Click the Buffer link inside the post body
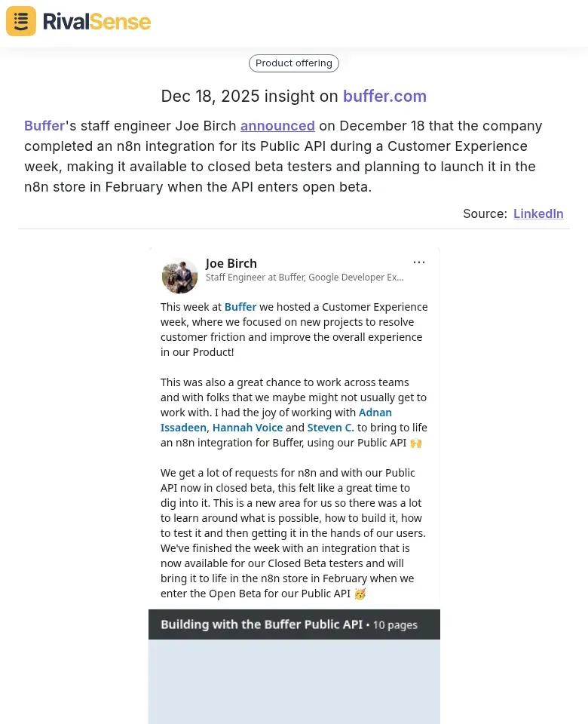Viewport: 588px width, 724px height. point(240,307)
